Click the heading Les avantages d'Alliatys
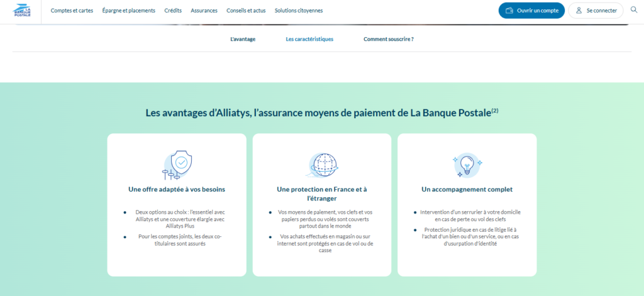Screen dimensions: 644x296 pos(322,113)
